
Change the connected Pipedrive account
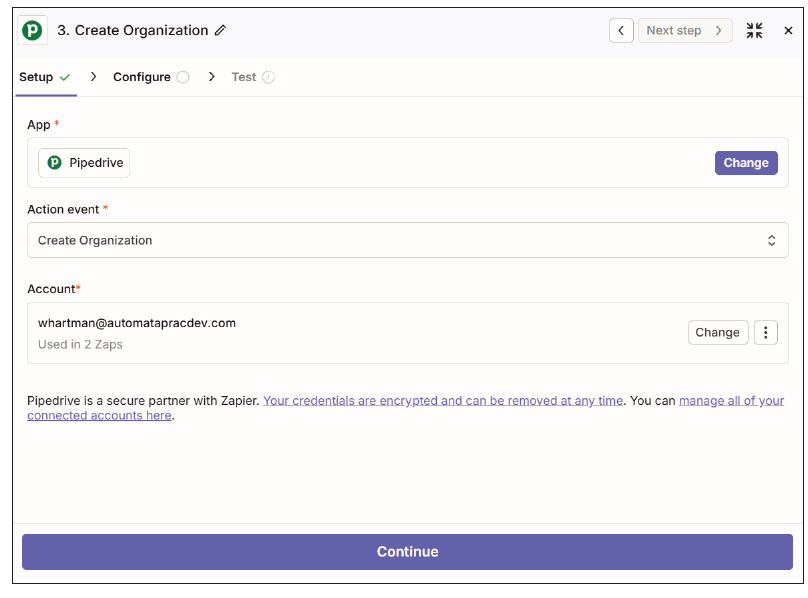click(x=718, y=333)
